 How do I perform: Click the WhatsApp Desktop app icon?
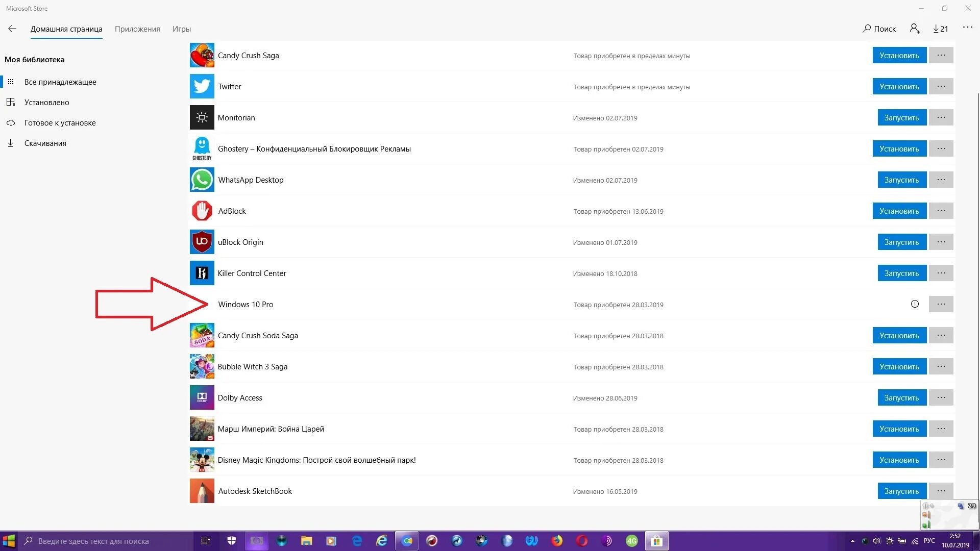201,180
